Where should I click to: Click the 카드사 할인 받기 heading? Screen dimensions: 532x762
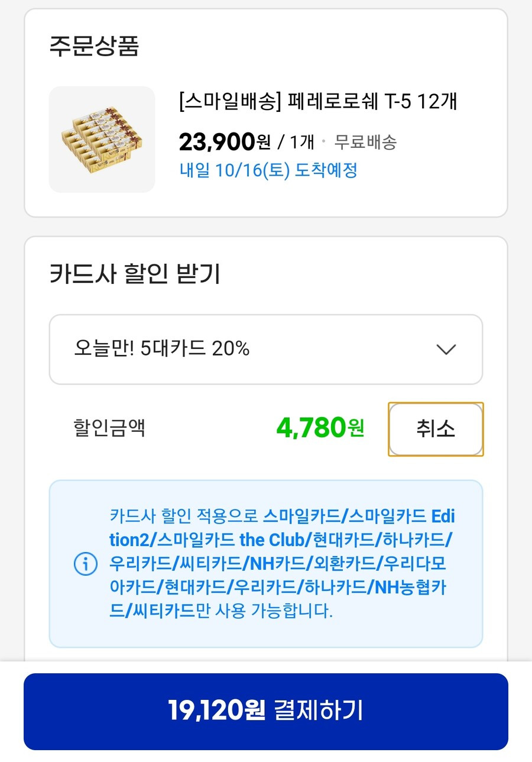(135, 274)
